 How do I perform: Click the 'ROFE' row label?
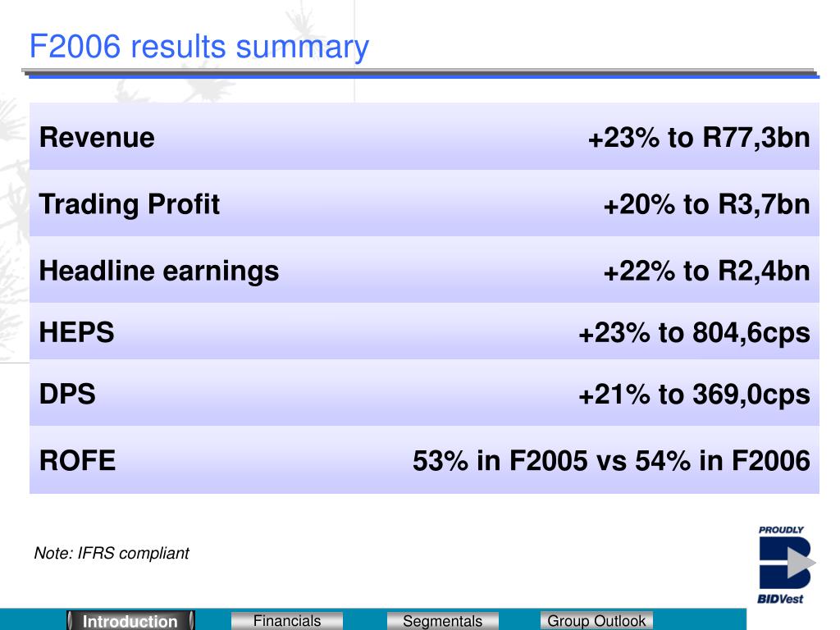click(x=77, y=461)
